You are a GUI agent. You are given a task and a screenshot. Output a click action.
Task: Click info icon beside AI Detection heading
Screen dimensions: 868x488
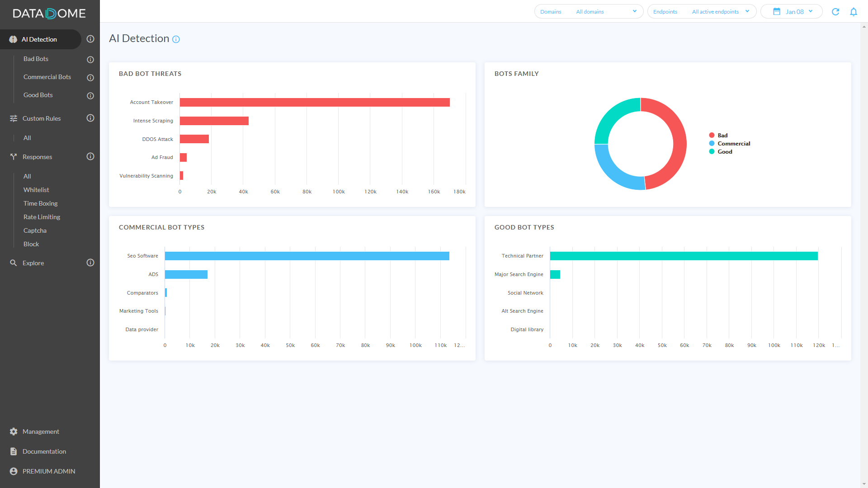point(176,40)
